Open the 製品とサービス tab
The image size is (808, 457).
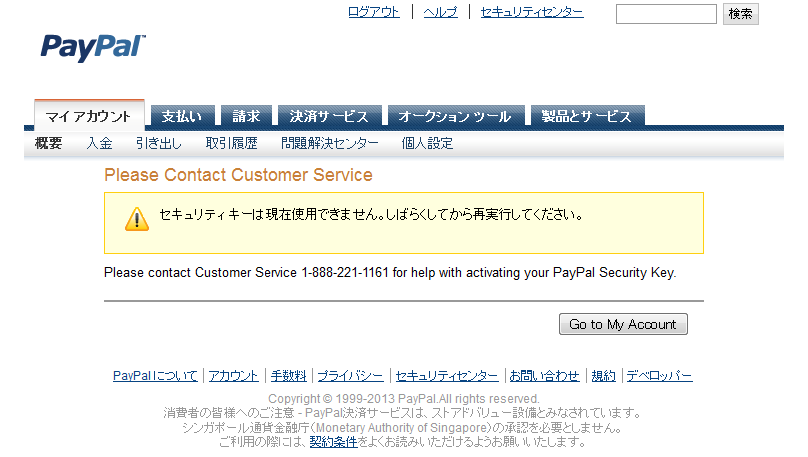(x=587, y=116)
